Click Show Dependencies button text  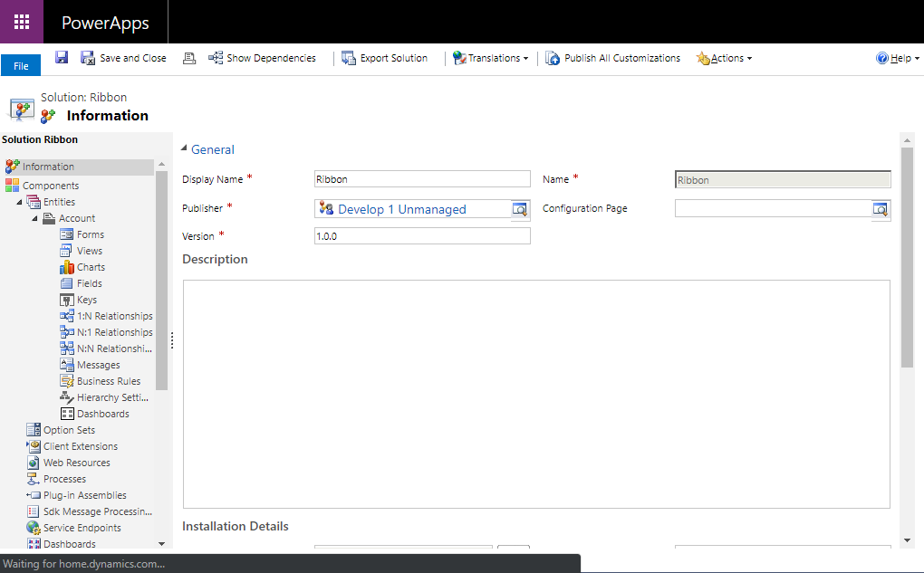(271, 58)
